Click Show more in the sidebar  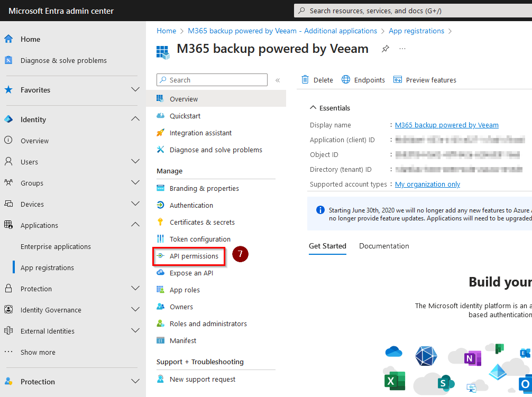(x=38, y=352)
